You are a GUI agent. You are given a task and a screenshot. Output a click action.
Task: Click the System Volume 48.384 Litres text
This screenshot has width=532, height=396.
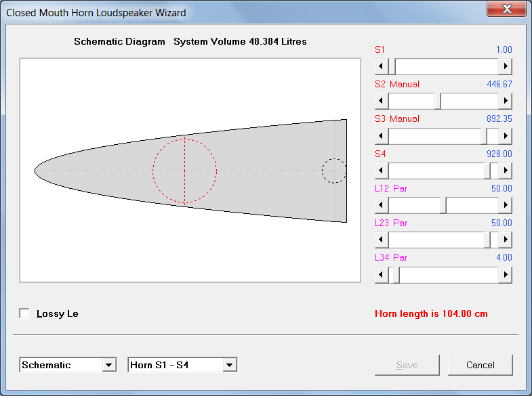tap(240, 41)
